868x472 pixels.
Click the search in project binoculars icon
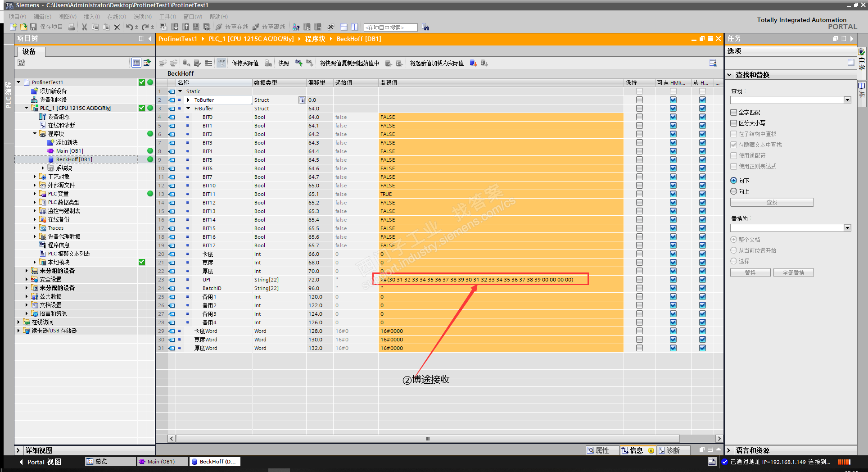[x=425, y=27]
